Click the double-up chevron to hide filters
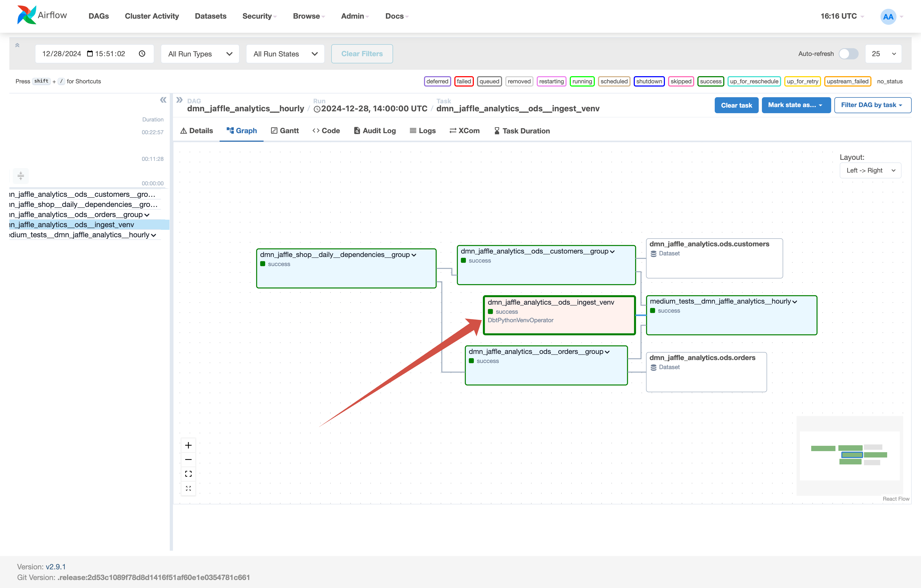 point(17,46)
